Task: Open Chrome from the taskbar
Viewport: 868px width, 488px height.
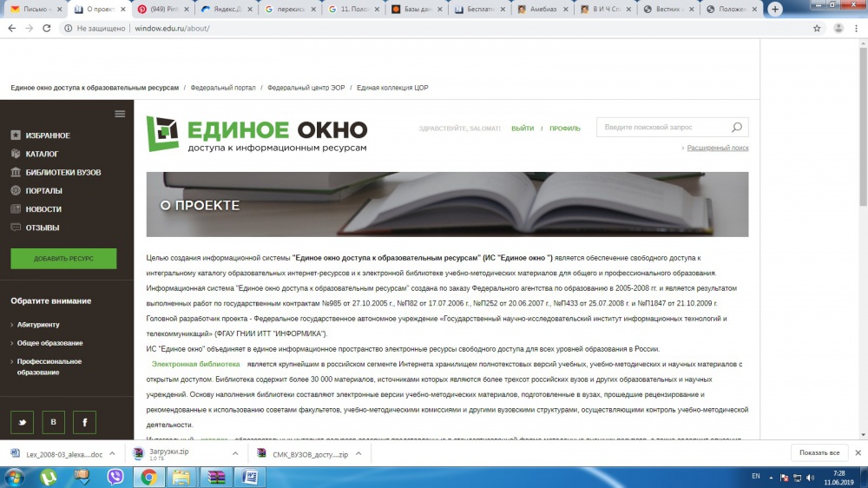Action: [x=148, y=477]
